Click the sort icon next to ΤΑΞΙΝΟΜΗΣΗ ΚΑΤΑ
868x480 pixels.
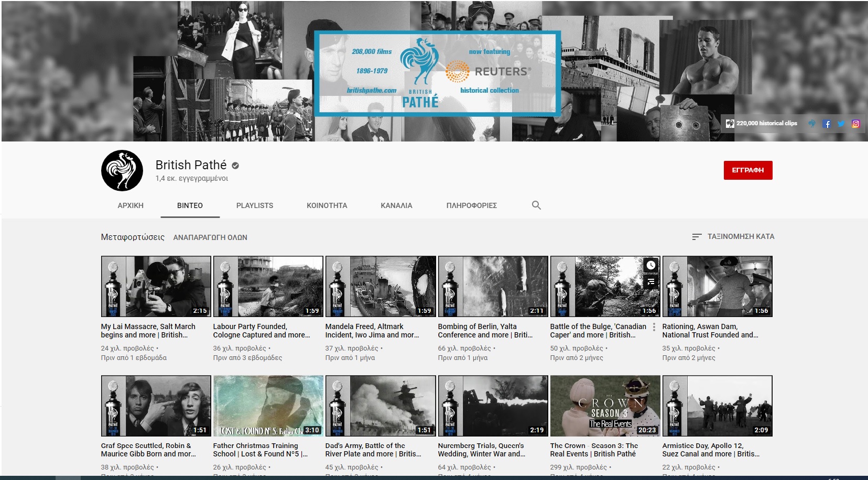[697, 237]
